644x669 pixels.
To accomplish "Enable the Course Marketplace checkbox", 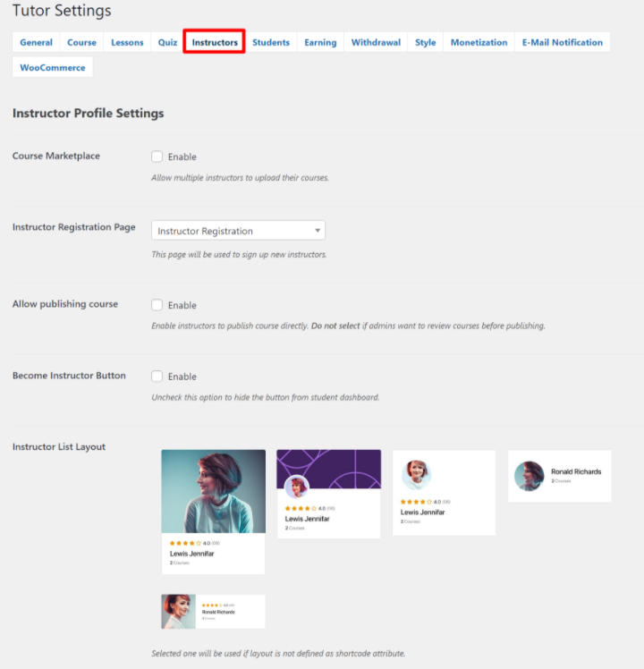I will 157,157.
